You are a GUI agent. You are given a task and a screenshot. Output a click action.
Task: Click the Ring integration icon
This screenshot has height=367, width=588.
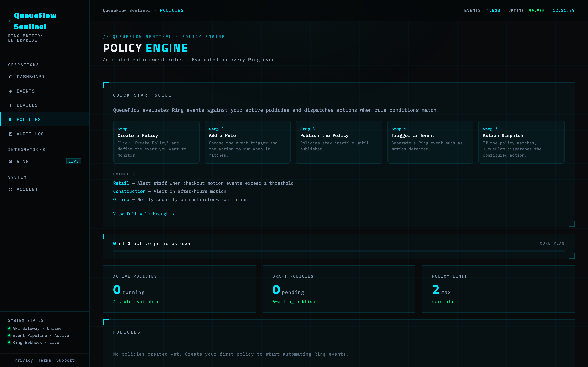point(11,161)
